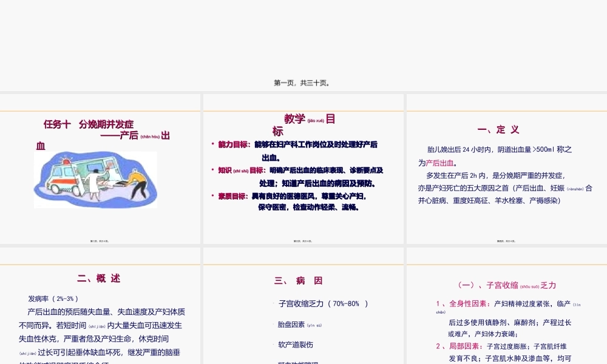The width and height of the screenshot is (607, 364).
Task: Click the 能力目标 label
Action: click(228, 145)
